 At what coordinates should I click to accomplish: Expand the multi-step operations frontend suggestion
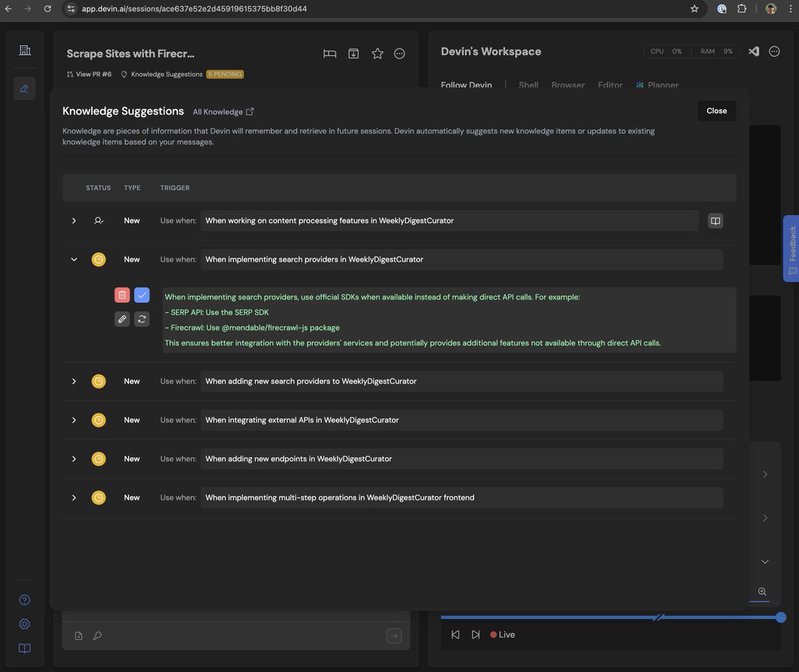point(74,498)
